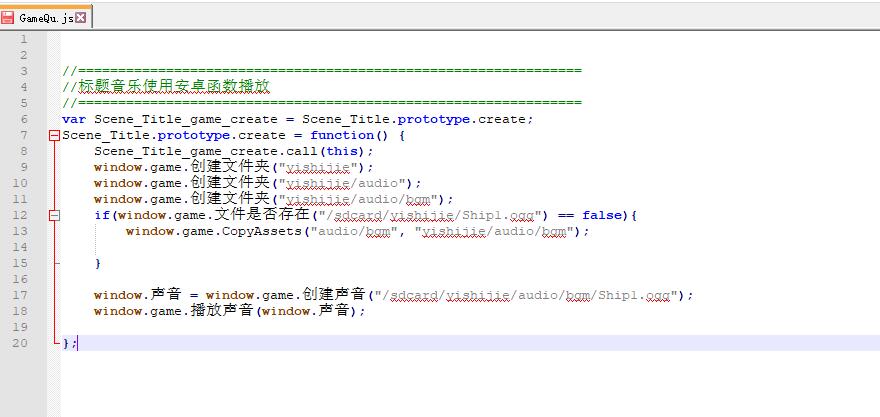Viewport: 880px width, 417px height.
Task: Click the string "yishijie/audio/bgm" on line 11
Action: pyautogui.click(x=358, y=199)
